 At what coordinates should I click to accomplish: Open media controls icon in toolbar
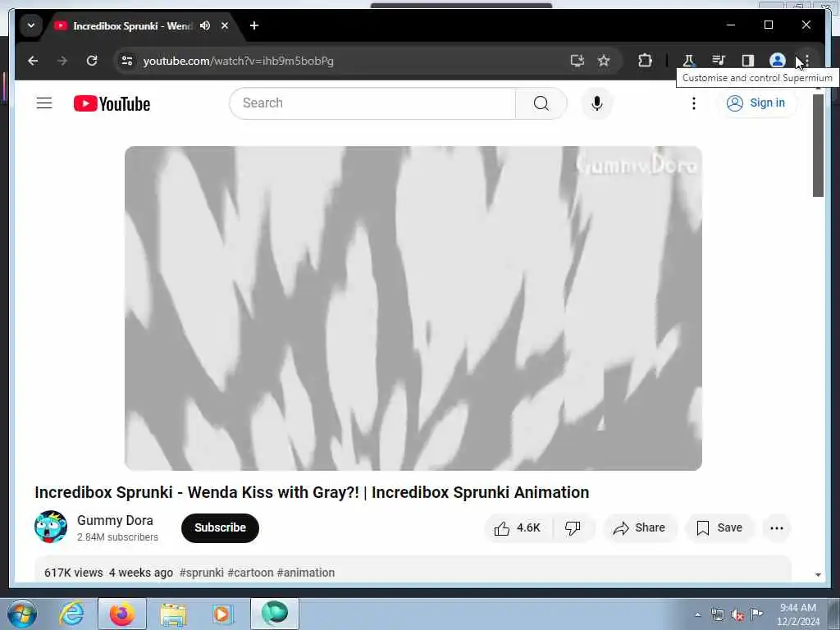pyautogui.click(x=719, y=61)
